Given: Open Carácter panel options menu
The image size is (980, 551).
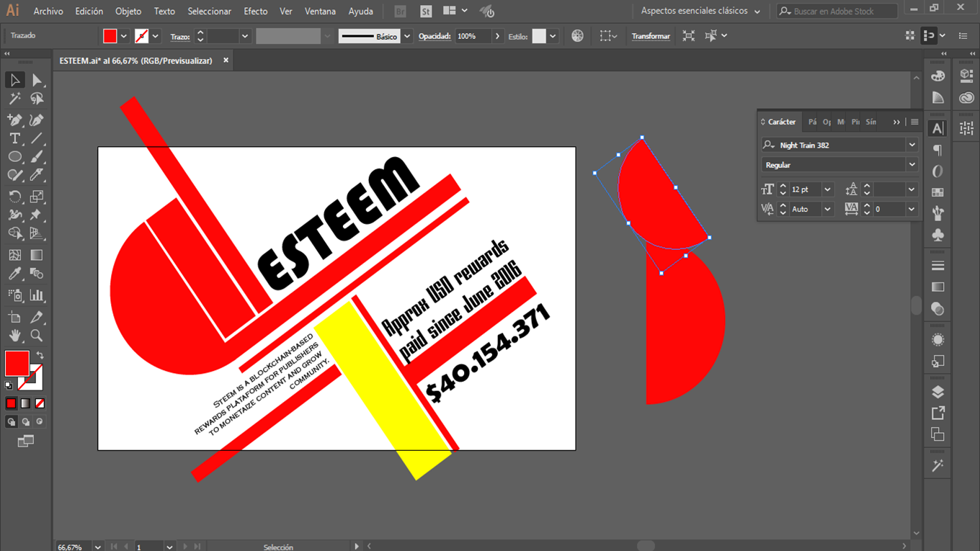Looking at the screenshot, I should point(914,122).
